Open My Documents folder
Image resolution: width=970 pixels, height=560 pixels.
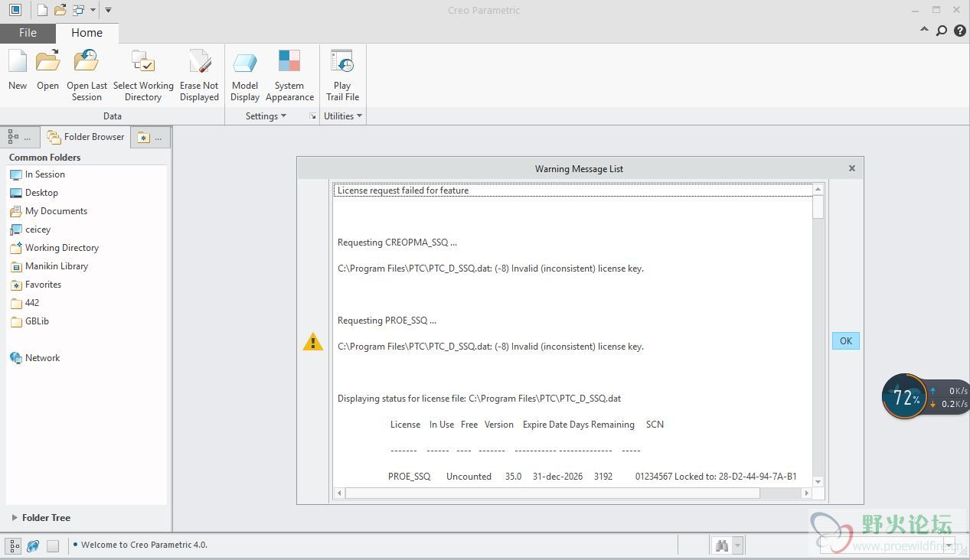[56, 211]
